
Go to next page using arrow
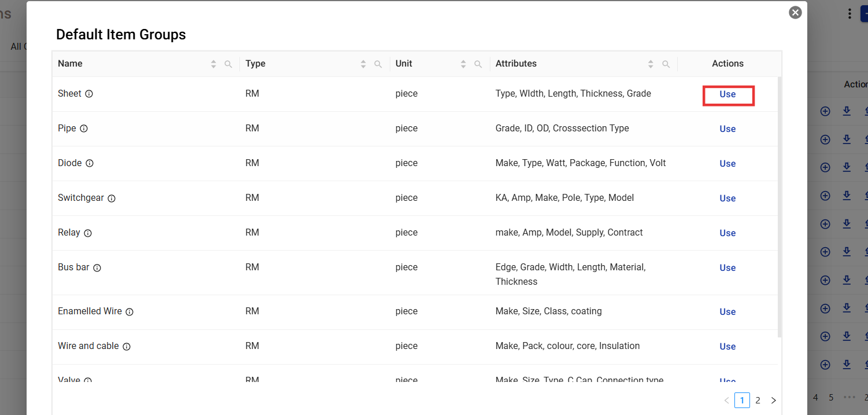(774, 400)
